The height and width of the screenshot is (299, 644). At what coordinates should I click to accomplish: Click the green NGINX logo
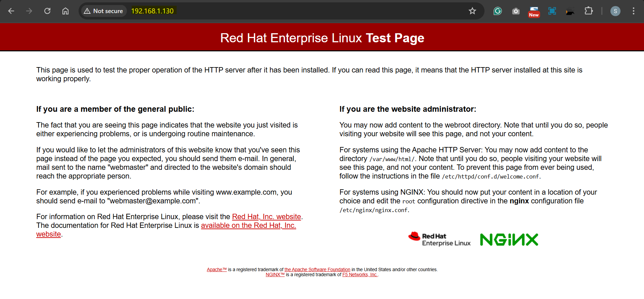[509, 240]
